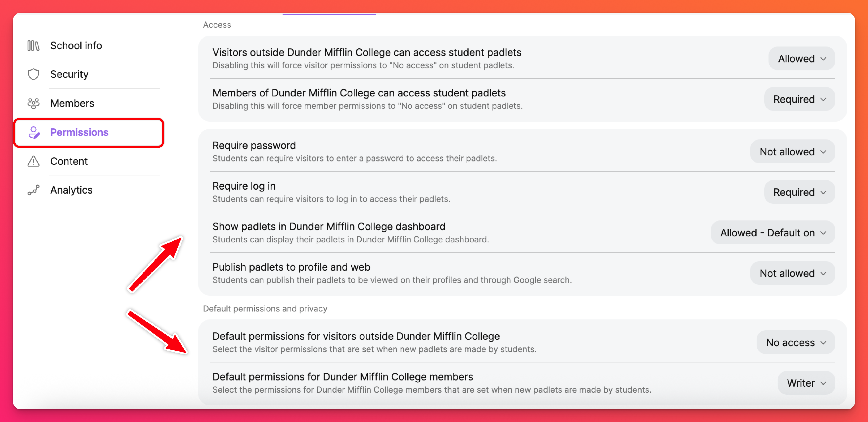
Task: Click the Analytics graph icon
Action: 33,190
